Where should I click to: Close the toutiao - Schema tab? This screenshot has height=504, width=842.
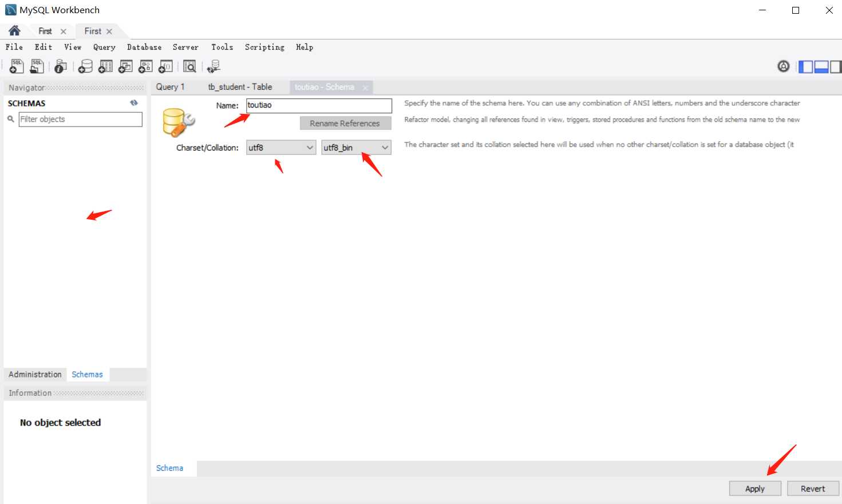365,88
